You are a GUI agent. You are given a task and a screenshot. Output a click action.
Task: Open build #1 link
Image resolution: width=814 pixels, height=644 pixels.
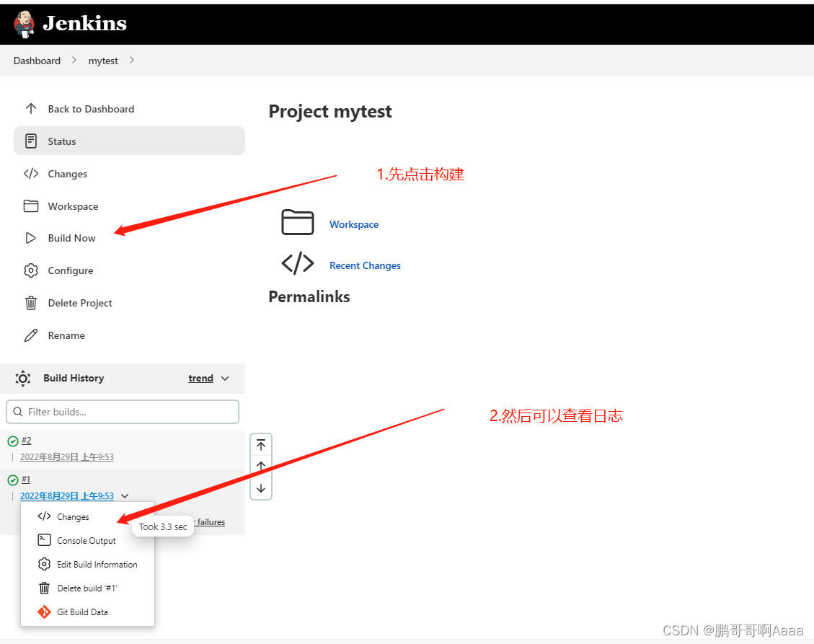[26, 480]
